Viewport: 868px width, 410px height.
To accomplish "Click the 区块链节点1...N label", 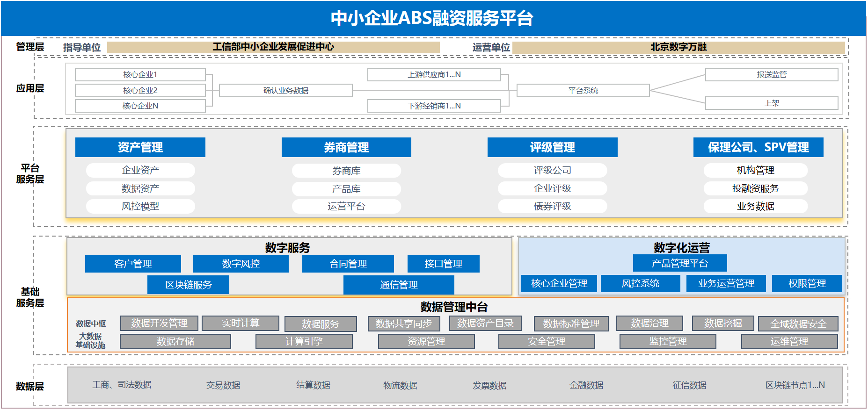I will [795, 385].
